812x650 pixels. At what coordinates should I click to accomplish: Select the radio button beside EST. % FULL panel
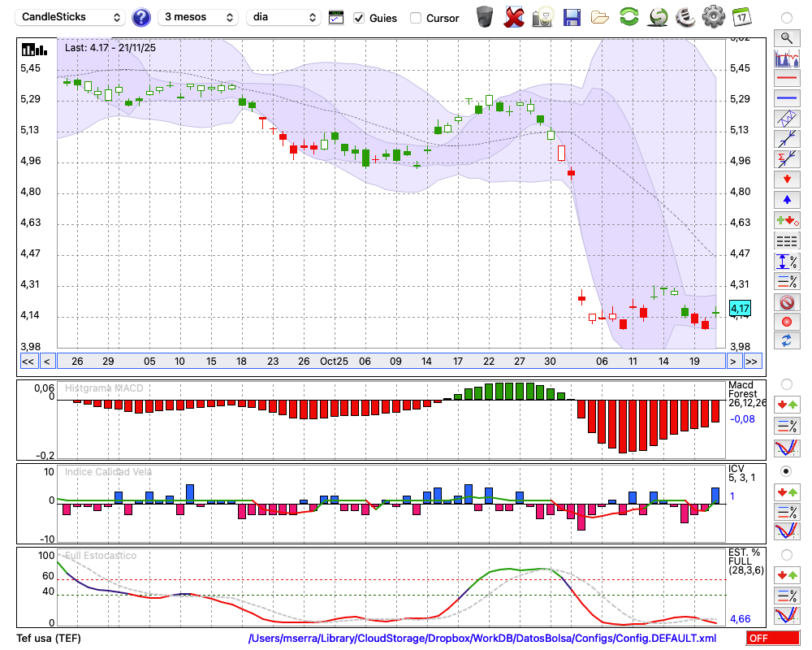(x=786, y=555)
